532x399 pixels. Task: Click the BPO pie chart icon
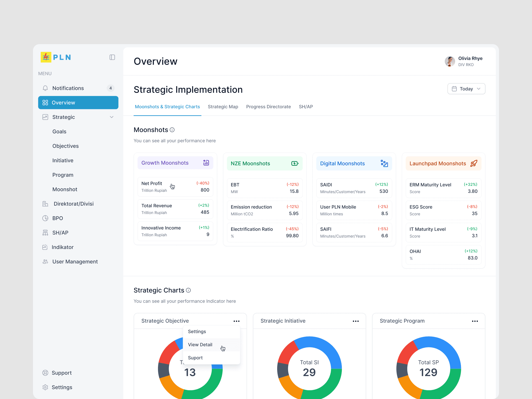point(45,218)
